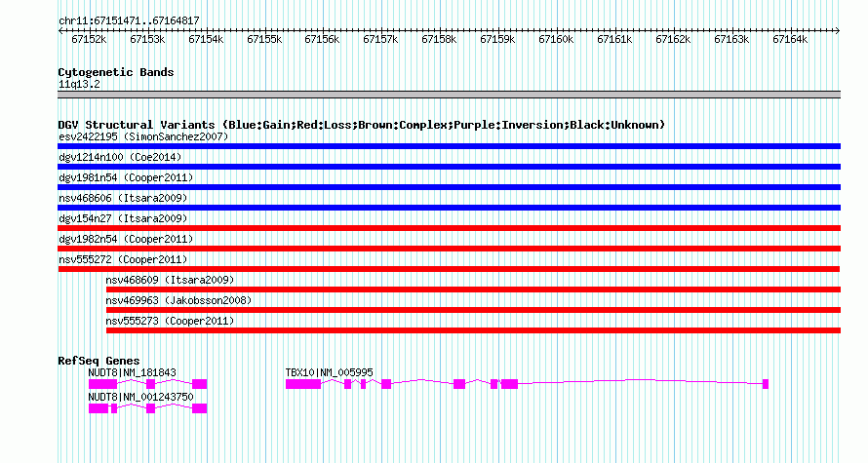The width and height of the screenshot is (868, 463).
Task: Click the left arrowhead of the ruler
Action: click(60, 31)
